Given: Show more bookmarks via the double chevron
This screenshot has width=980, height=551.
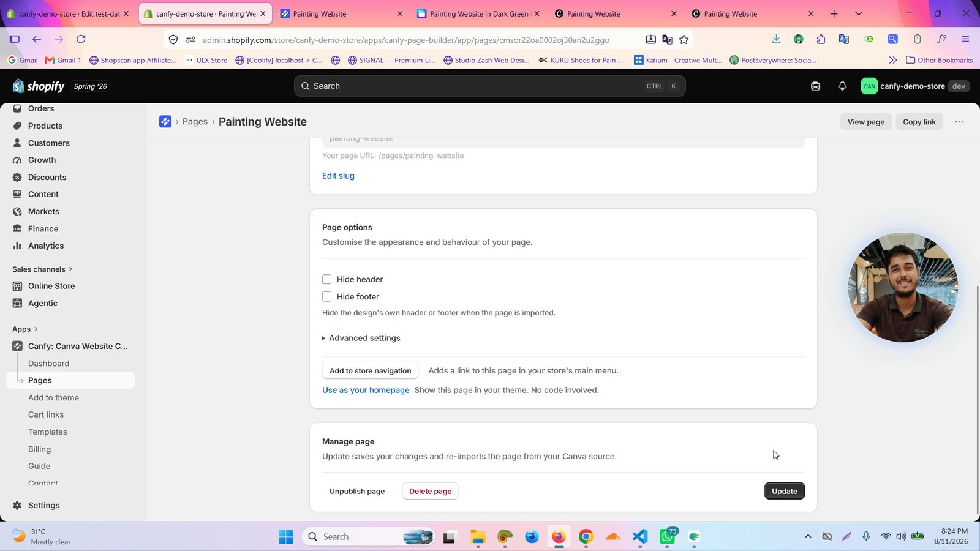Looking at the screenshot, I should (892, 60).
